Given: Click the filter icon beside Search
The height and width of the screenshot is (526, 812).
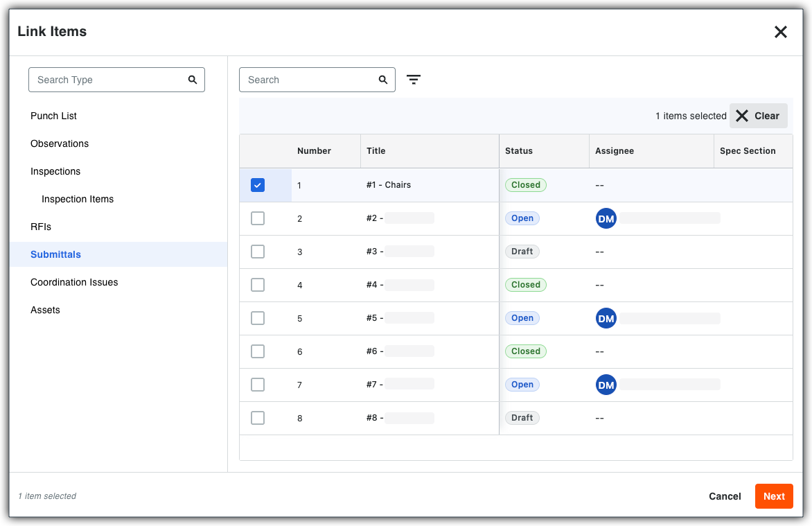Looking at the screenshot, I should click(x=413, y=80).
